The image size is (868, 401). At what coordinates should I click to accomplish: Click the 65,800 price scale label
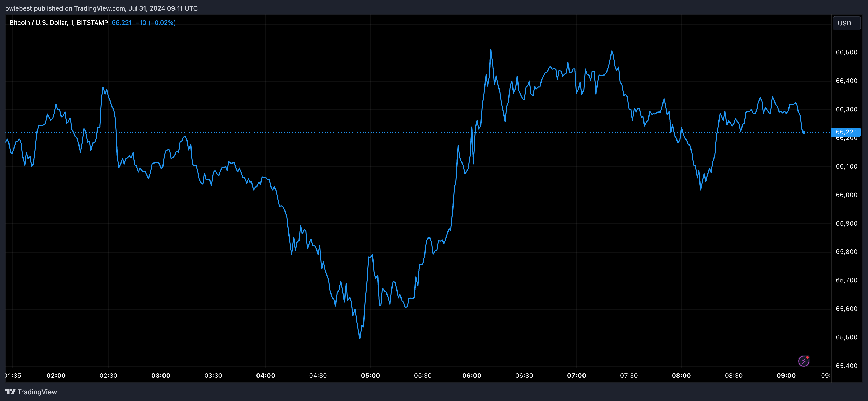point(846,252)
